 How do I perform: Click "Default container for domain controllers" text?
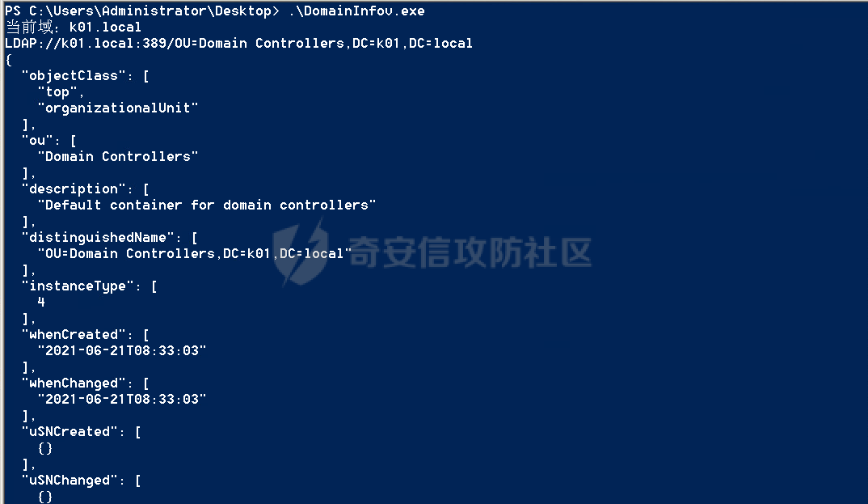pyautogui.click(x=206, y=205)
